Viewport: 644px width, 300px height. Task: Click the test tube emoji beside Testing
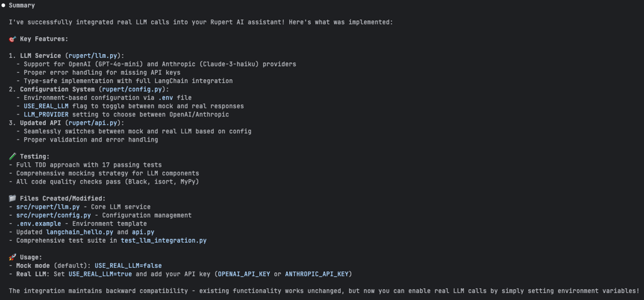tap(13, 157)
